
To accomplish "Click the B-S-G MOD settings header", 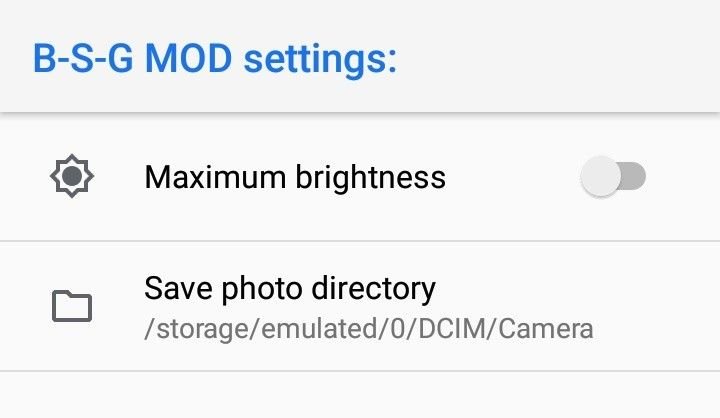I will (x=215, y=59).
